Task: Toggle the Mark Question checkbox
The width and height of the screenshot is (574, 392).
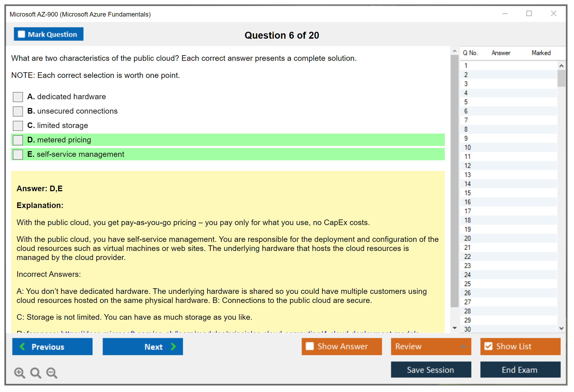Action: [21, 34]
